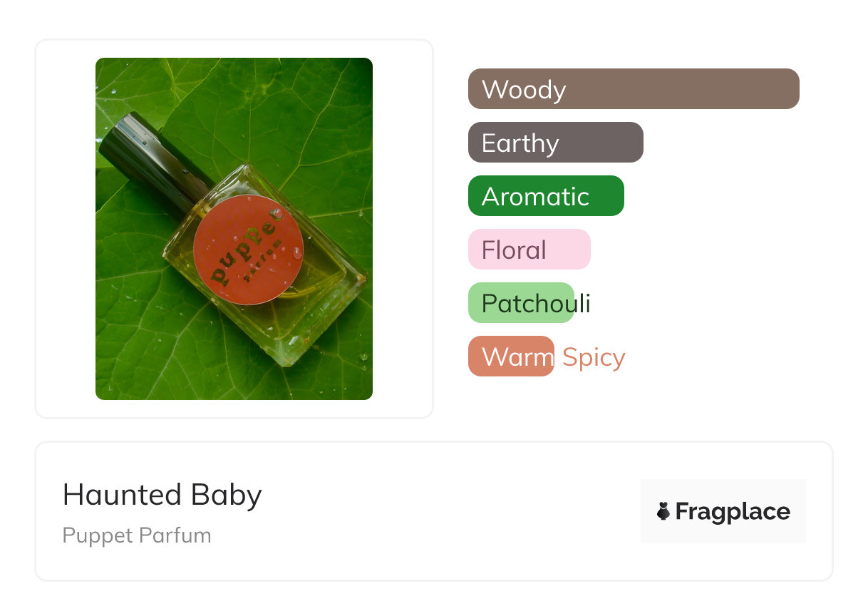Click the Aromatic label text
The image size is (868, 616).
tap(535, 197)
